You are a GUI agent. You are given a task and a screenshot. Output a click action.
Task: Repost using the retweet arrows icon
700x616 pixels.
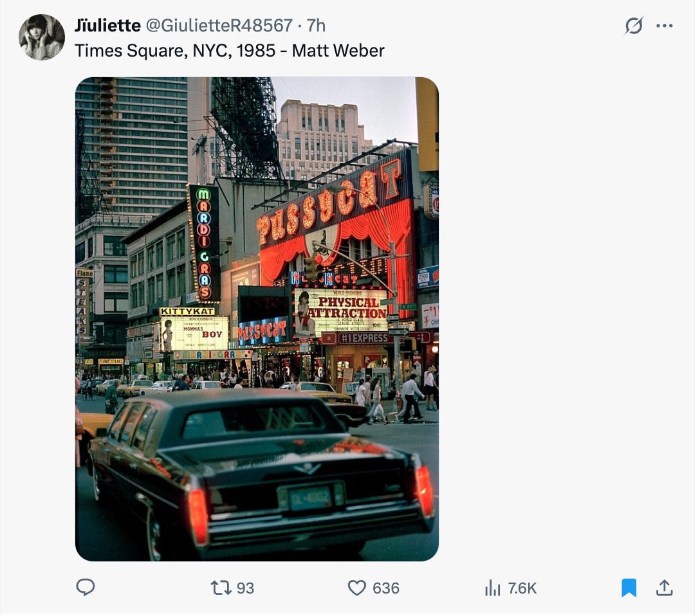pos(221,588)
